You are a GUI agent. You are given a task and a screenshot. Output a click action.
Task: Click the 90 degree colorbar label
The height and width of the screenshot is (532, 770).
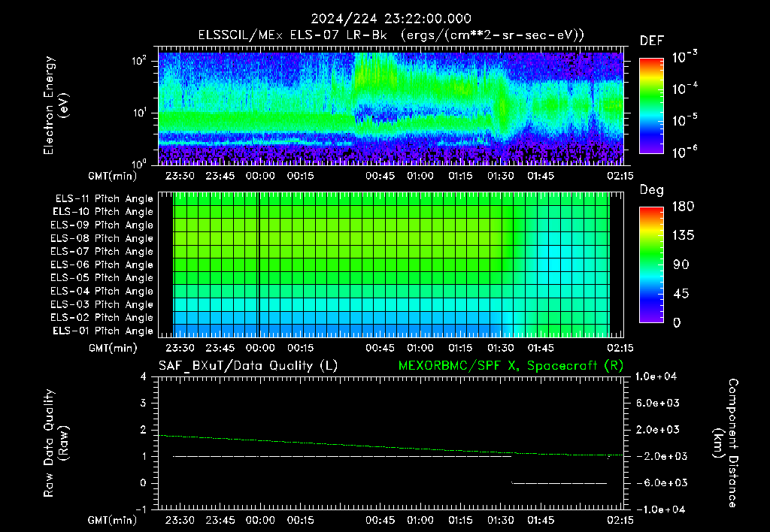pyautogui.click(x=681, y=264)
